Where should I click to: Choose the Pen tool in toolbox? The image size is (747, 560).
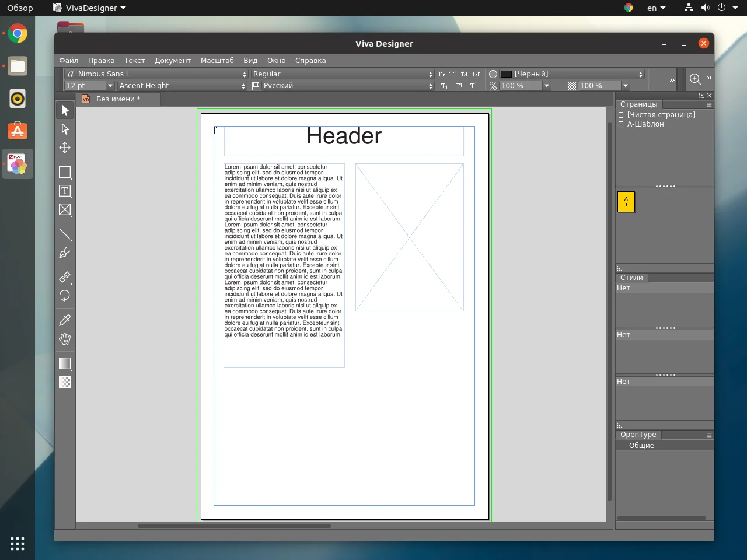(65, 253)
